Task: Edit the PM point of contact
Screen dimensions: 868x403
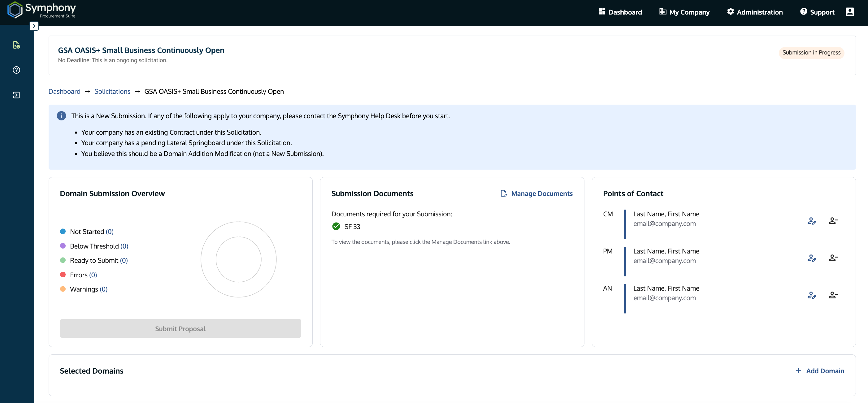Action: [811, 258]
